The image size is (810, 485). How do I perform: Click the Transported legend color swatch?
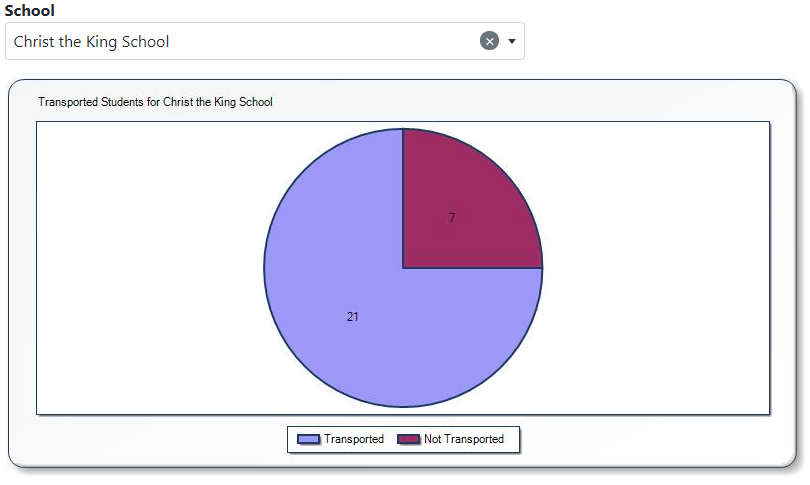pyautogui.click(x=308, y=440)
